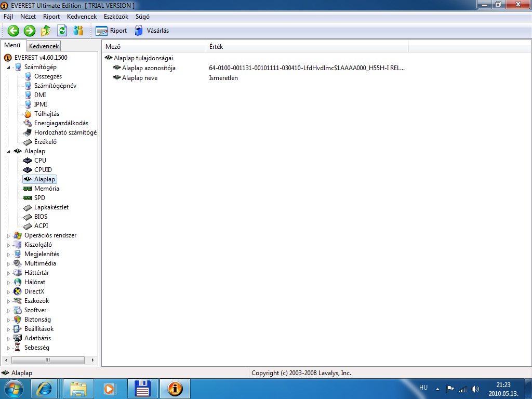Select the Hordozható számítógép laptop icon
Screen dimensions: 532x399
(x=28, y=132)
